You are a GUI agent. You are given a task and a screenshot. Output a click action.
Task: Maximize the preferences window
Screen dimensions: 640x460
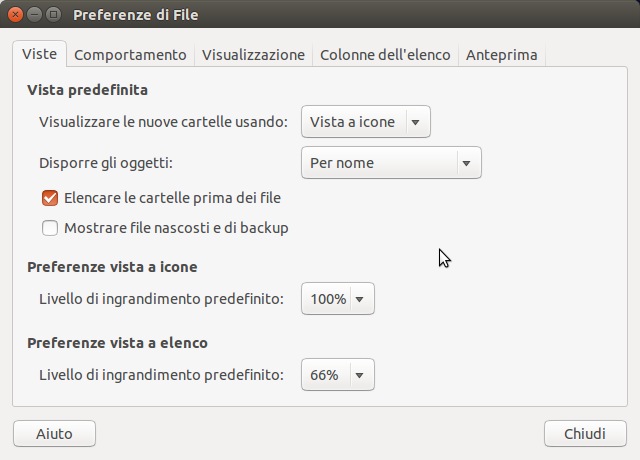[x=55, y=16]
